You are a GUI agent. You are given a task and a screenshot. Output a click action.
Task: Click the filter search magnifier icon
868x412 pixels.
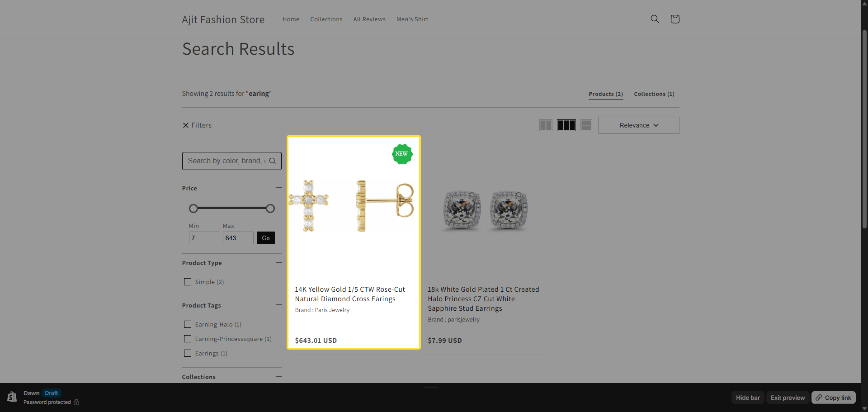click(x=273, y=161)
